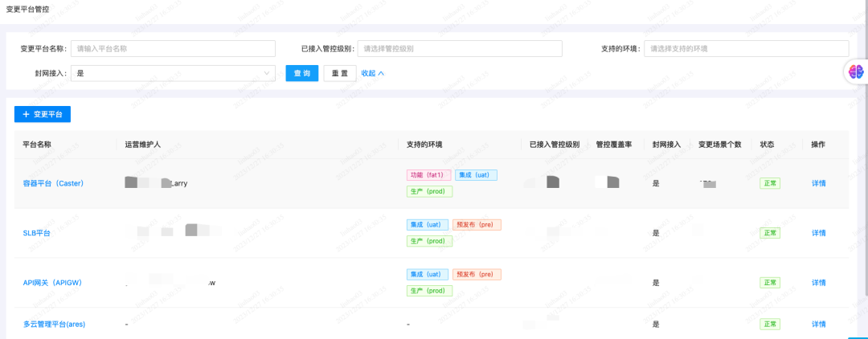
Task: Click 封网接入 value 是 in APIGW row
Action: 656,283
